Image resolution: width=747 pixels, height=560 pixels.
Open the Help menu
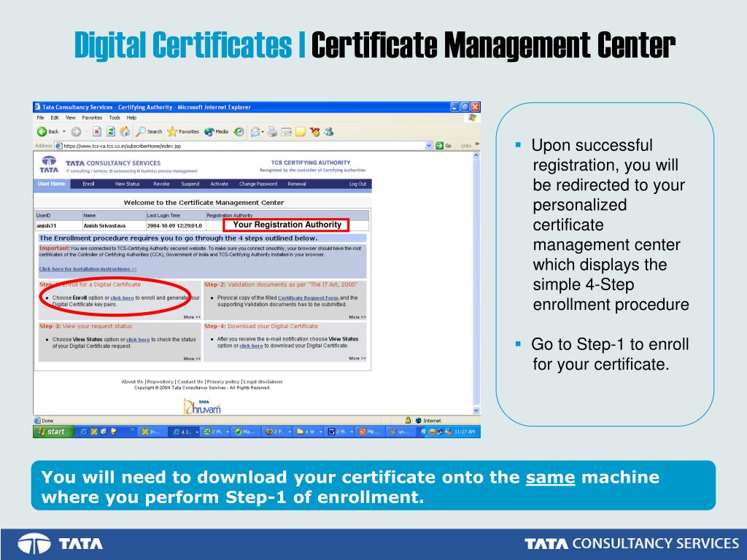[x=131, y=117]
